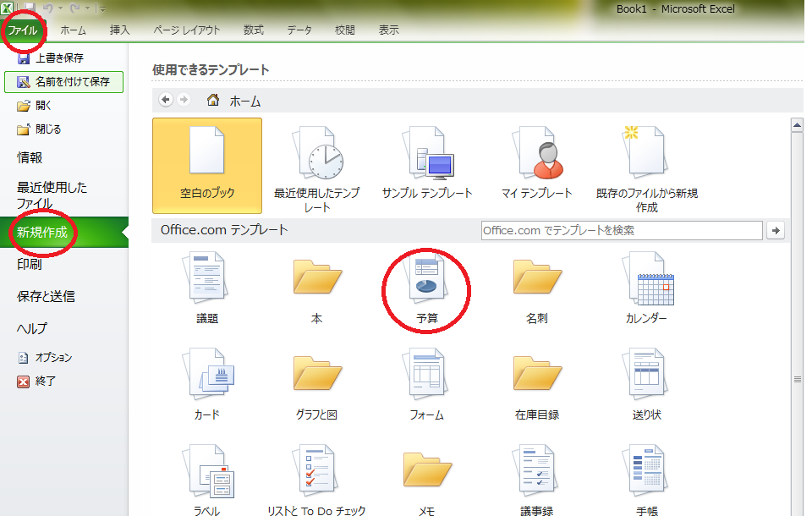Open the フォーム template category
The width and height of the screenshot is (812, 516).
pos(426,384)
